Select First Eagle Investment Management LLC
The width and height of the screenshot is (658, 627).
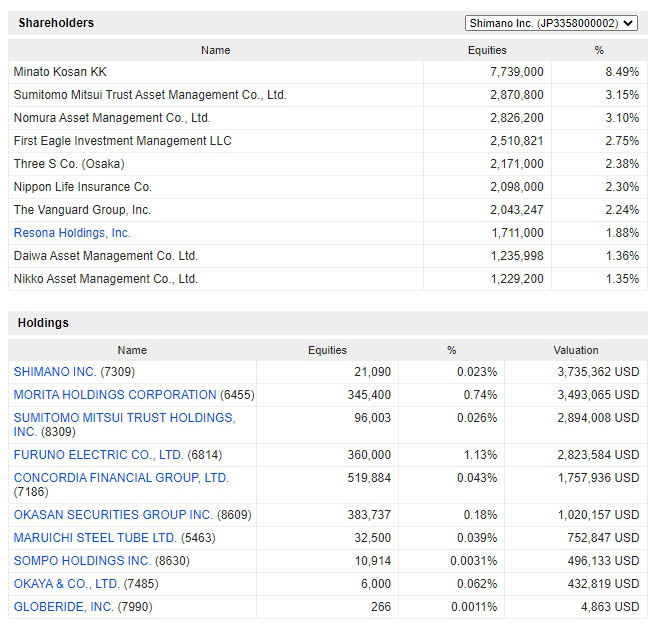[x=123, y=141]
